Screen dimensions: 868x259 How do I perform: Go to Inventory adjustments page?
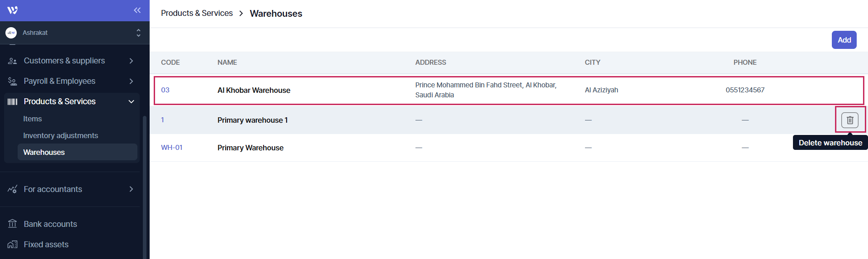tap(61, 135)
